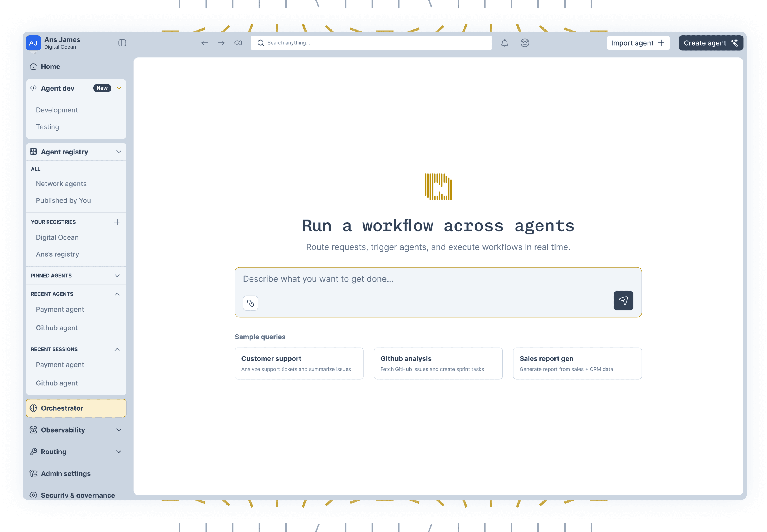Collapse the Recent Sessions list
Image resolution: width=767 pixels, height=532 pixels.
[x=117, y=349]
